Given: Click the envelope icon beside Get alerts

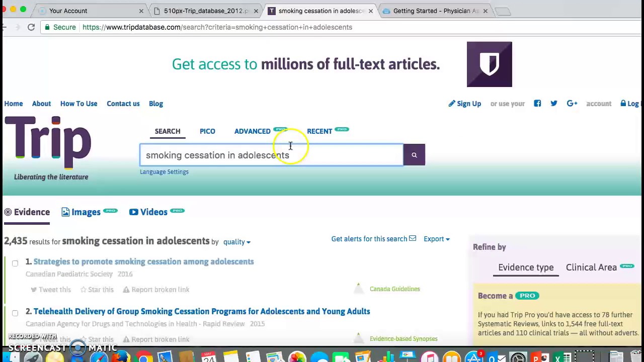Looking at the screenshot, I should pos(413,239).
